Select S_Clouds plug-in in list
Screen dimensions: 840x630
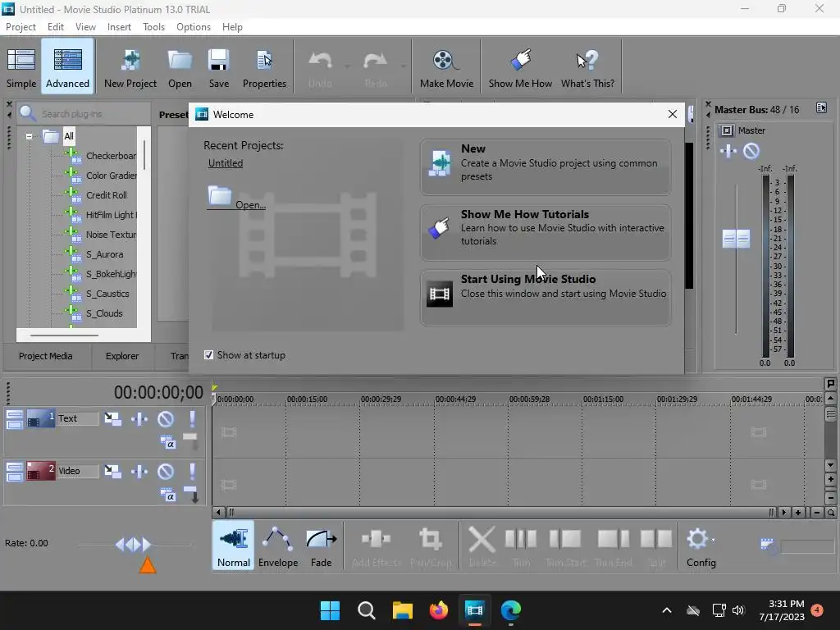click(104, 313)
